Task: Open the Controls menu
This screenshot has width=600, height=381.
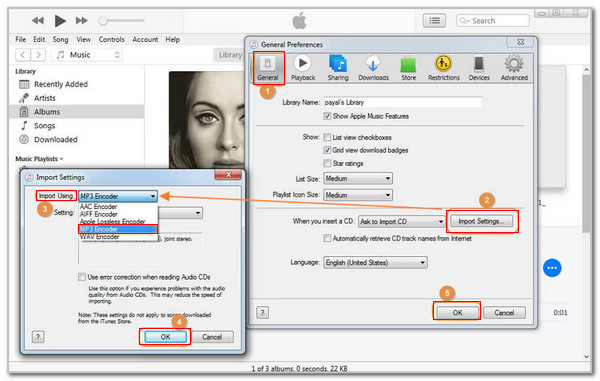Action: coord(111,39)
